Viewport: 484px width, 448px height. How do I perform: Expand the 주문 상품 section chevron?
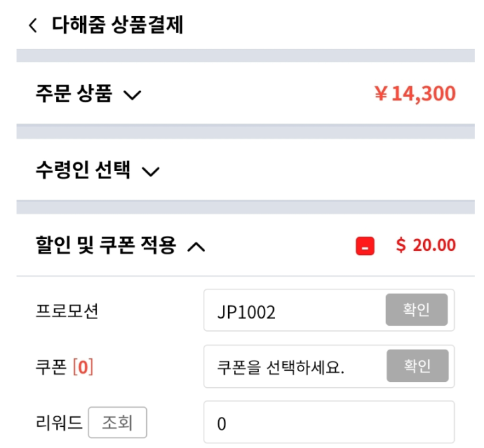[x=132, y=95]
